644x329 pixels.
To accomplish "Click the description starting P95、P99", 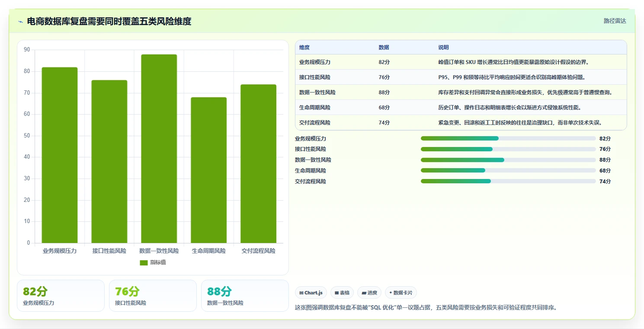I will 512,77.
